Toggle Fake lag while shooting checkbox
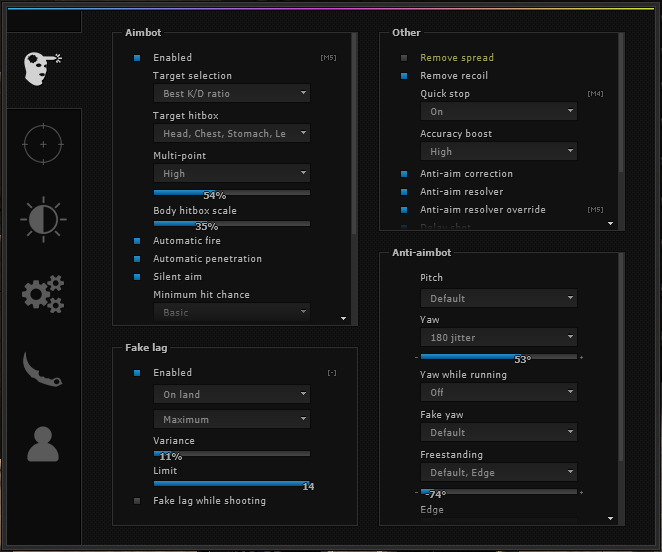Viewport: 662px width, 552px height. 138,500
